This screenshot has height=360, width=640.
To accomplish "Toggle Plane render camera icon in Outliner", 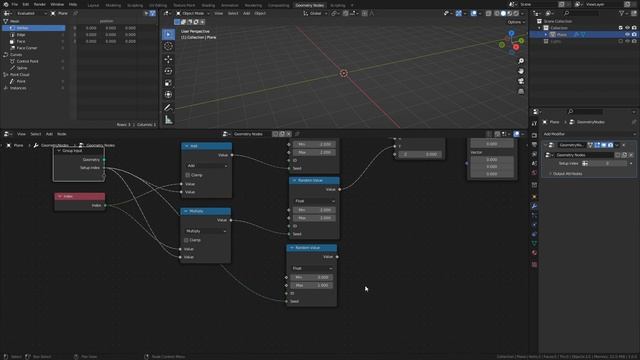I will point(634,35).
